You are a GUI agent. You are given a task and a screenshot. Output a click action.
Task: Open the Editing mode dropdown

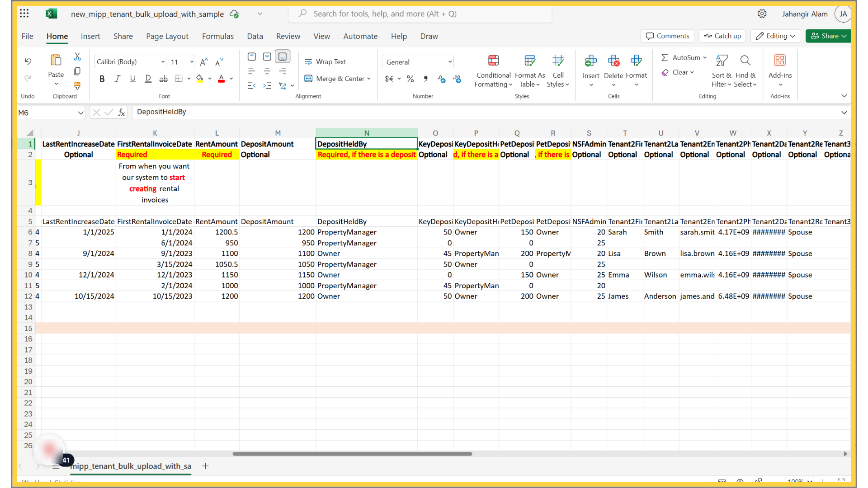point(776,36)
